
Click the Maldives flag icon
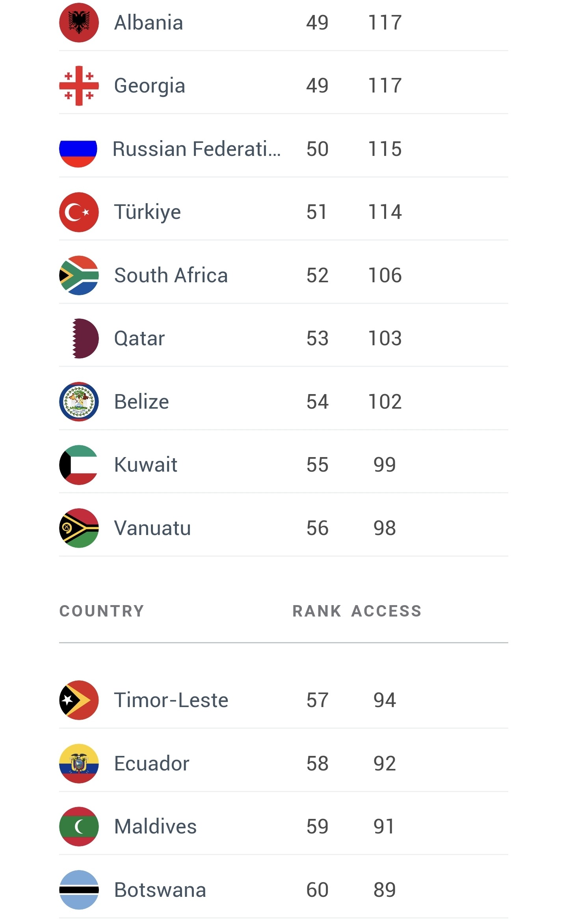[79, 826]
